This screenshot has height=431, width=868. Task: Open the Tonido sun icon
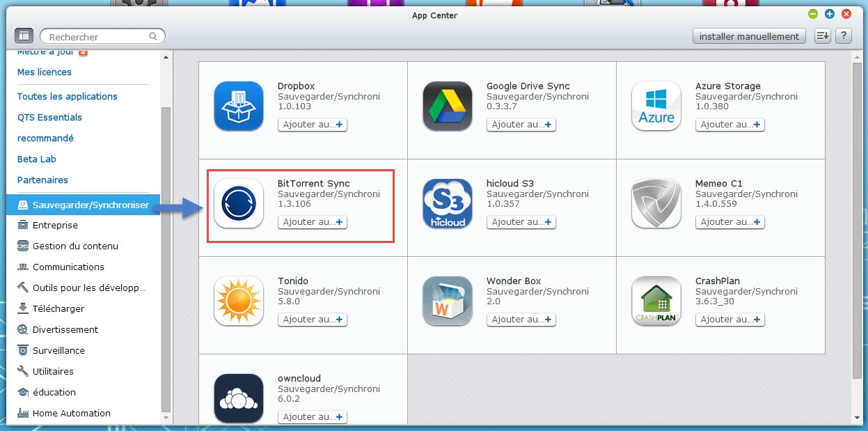[x=239, y=301]
